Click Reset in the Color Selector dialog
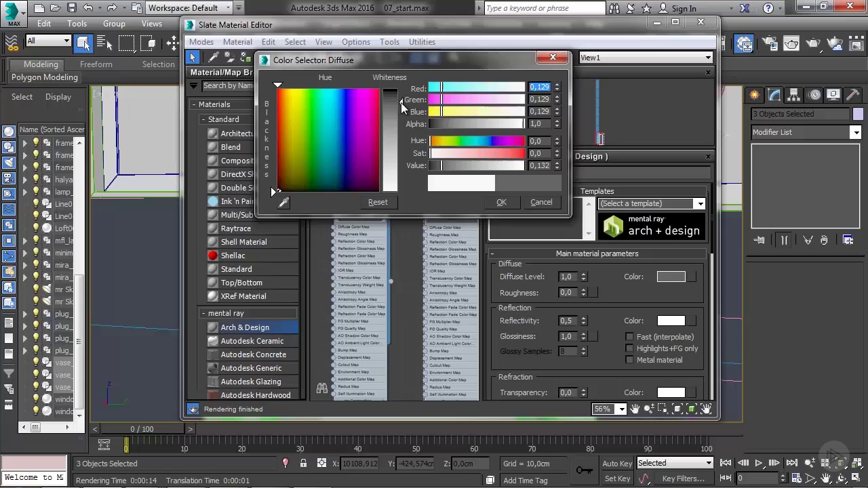Image resolution: width=868 pixels, height=488 pixels. click(x=378, y=202)
